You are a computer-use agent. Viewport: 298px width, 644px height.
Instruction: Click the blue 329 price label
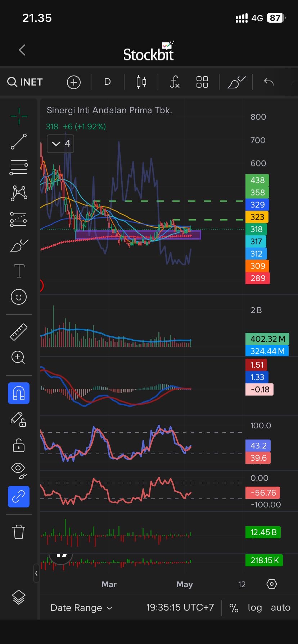(257, 205)
